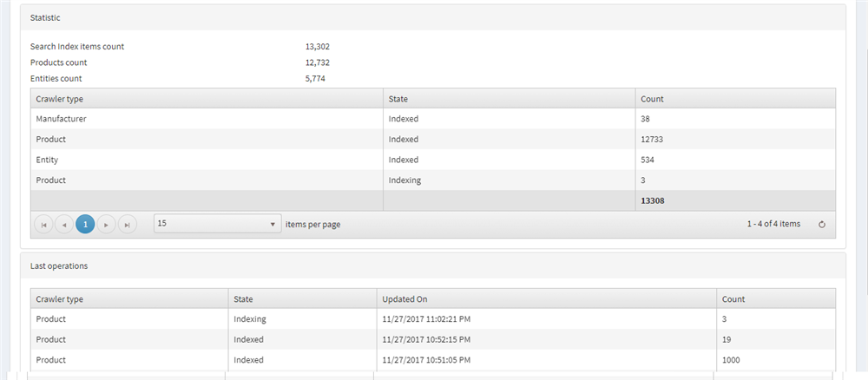Open the items per page dropdown
The width and height of the screenshot is (868, 380).
tap(217, 224)
